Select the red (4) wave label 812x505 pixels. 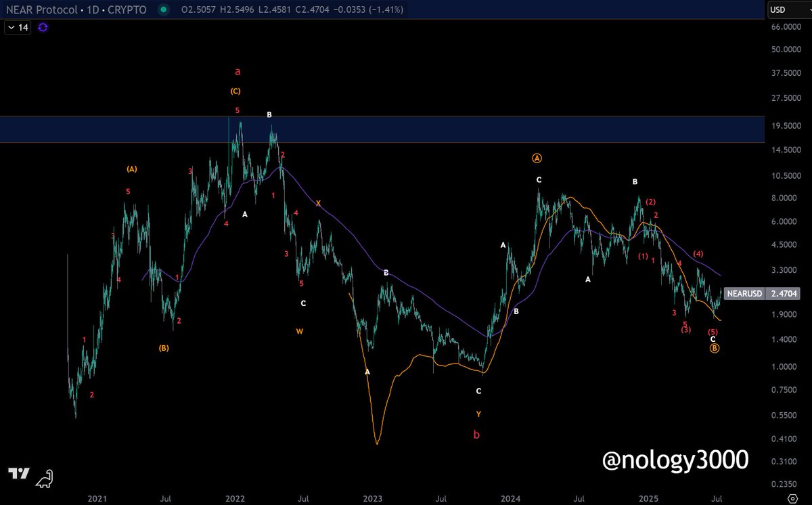tap(698, 253)
